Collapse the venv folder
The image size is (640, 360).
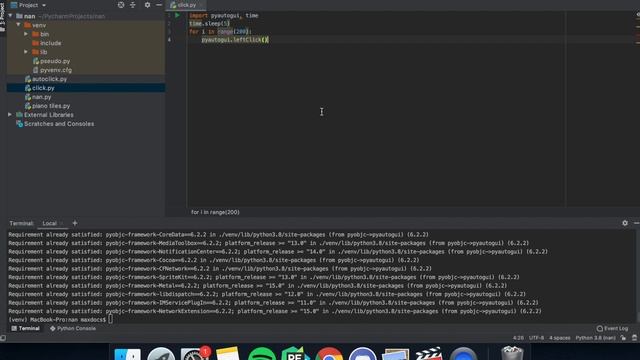[18, 25]
